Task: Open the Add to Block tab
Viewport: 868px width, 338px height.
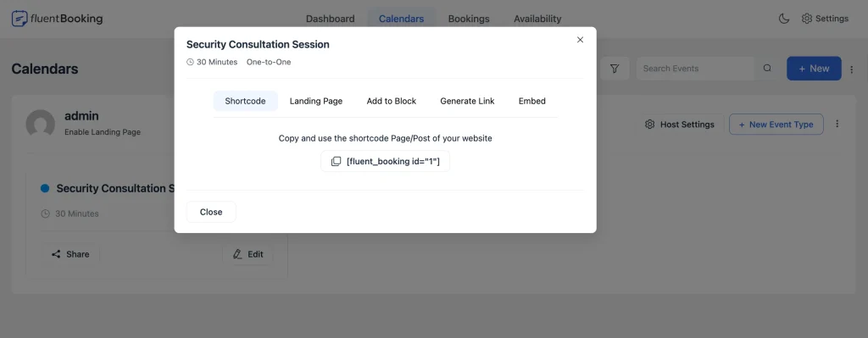Action: click(x=392, y=102)
